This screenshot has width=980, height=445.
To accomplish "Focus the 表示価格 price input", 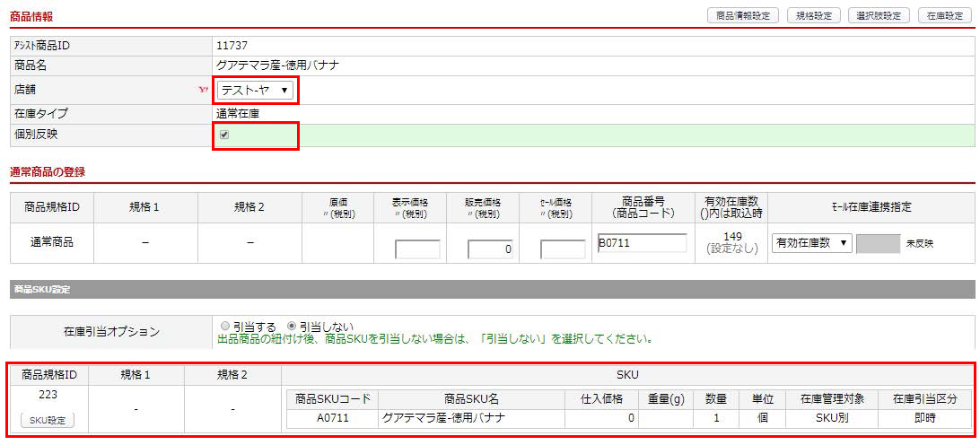I will pyautogui.click(x=417, y=249).
